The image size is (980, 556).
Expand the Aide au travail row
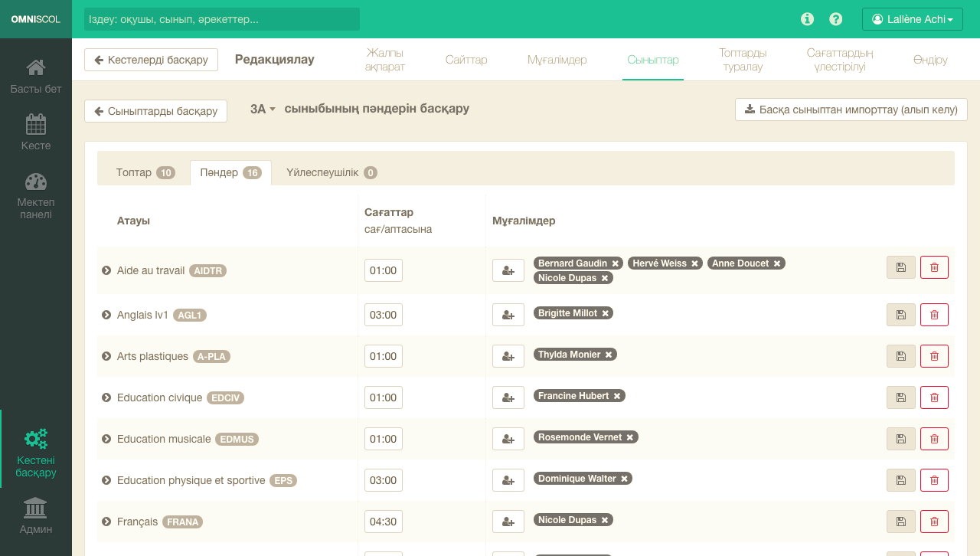pos(107,270)
